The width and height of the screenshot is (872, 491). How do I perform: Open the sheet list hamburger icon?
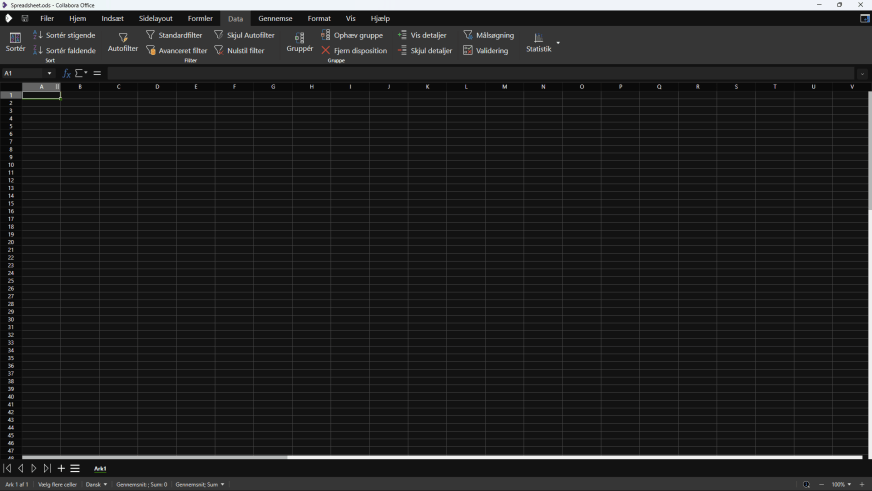pos(75,468)
